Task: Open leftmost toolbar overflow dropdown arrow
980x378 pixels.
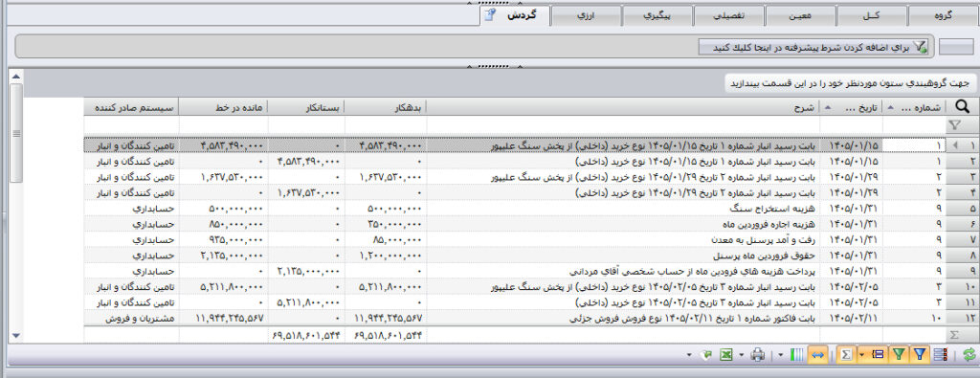Action: pos(689,355)
